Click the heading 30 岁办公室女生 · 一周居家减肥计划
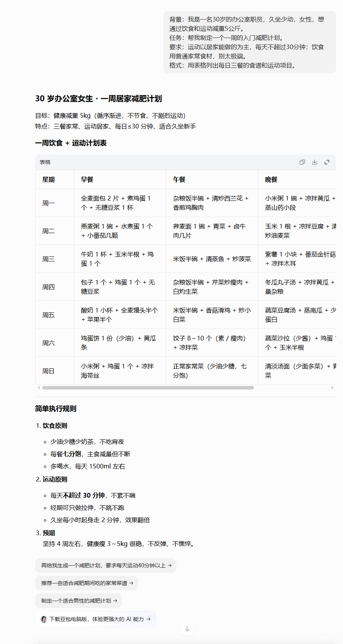 tap(99, 99)
